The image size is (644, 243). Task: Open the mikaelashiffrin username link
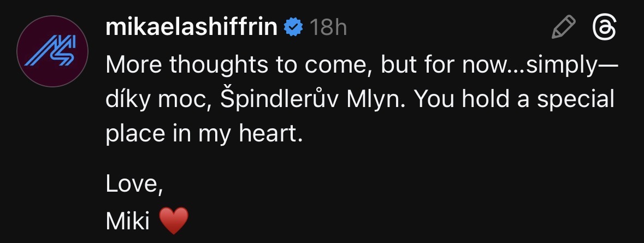pyautogui.click(x=192, y=27)
